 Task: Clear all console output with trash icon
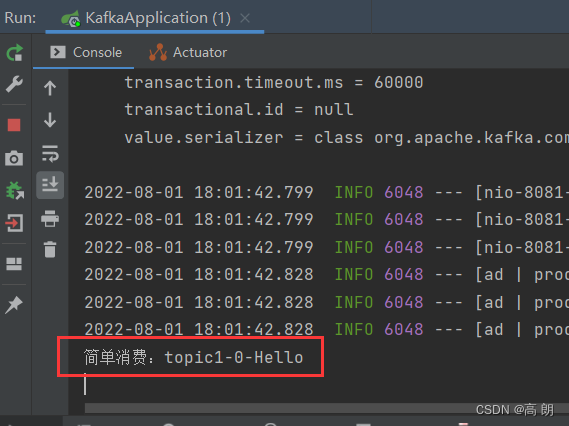tap(50, 249)
